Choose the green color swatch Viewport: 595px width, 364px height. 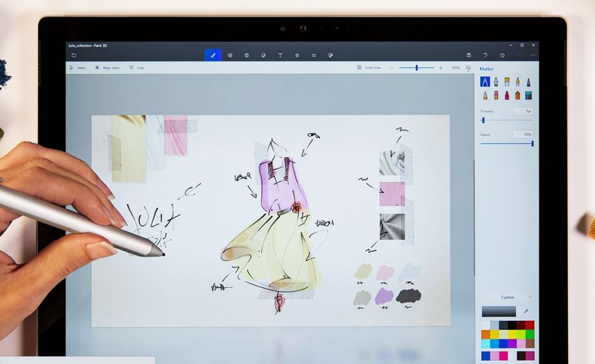pyautogui.click(x=530, y=334)
